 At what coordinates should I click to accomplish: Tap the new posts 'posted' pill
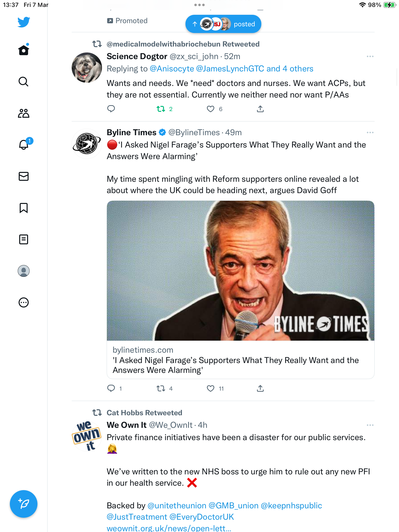223,24
